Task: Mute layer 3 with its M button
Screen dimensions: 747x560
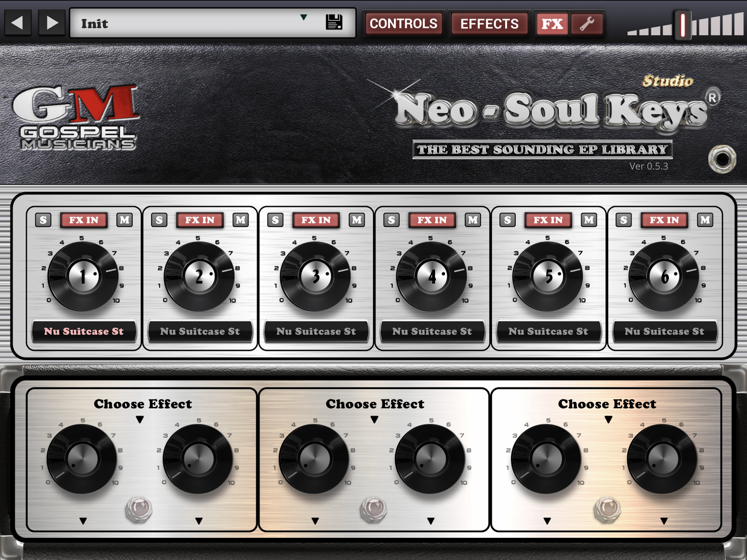Action: [357, 220]
